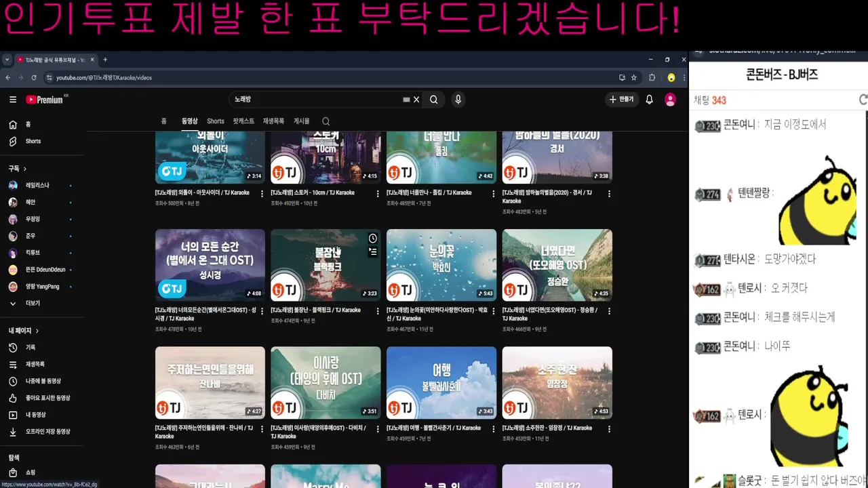
Task: Open the on-screen keyboard icon in search box
Action: (x=406, y=100)
